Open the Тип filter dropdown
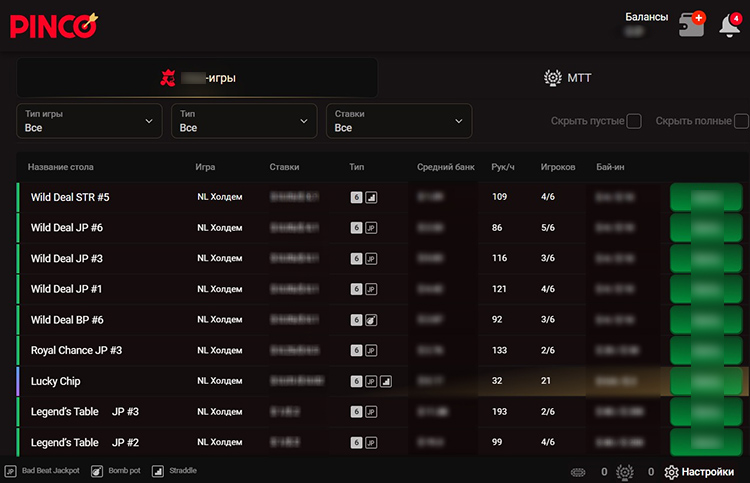The height and width of the screenshot is (483, 750). tap(244, 121)
